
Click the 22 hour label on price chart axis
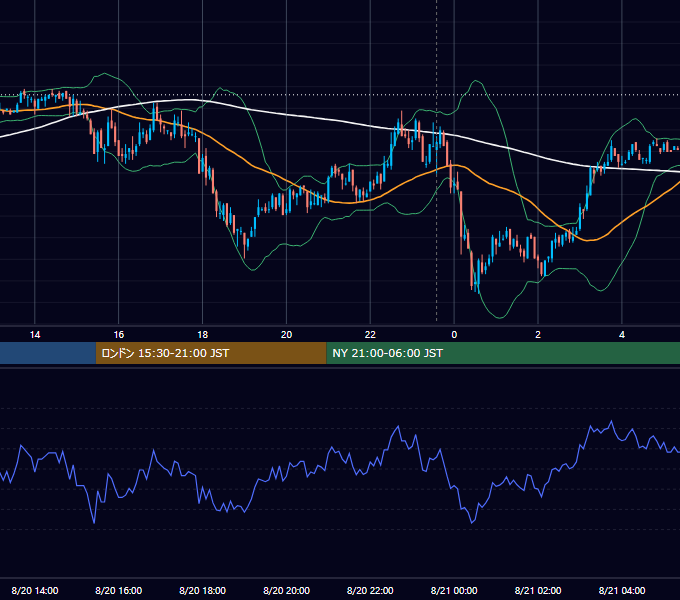(x=370, y=335)
